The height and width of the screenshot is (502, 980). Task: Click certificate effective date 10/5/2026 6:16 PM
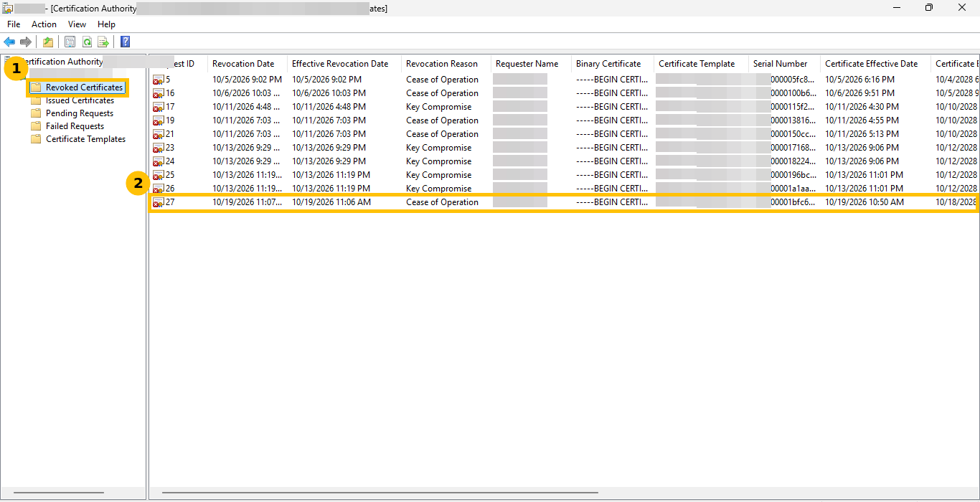pos(859,80)
